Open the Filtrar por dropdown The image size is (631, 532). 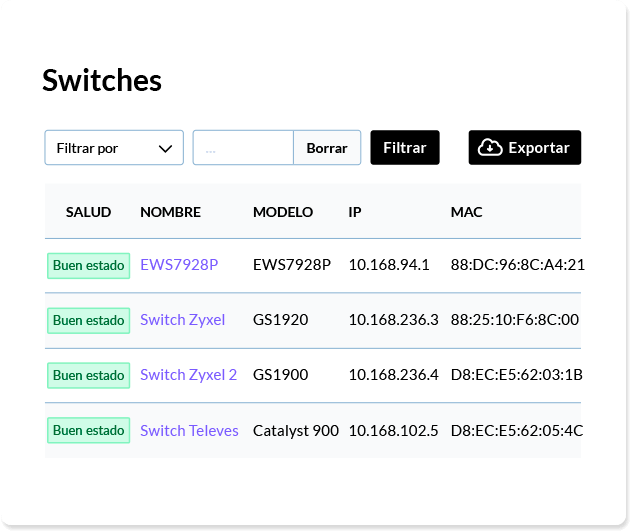pyautogui.click(x=114, y=148)
